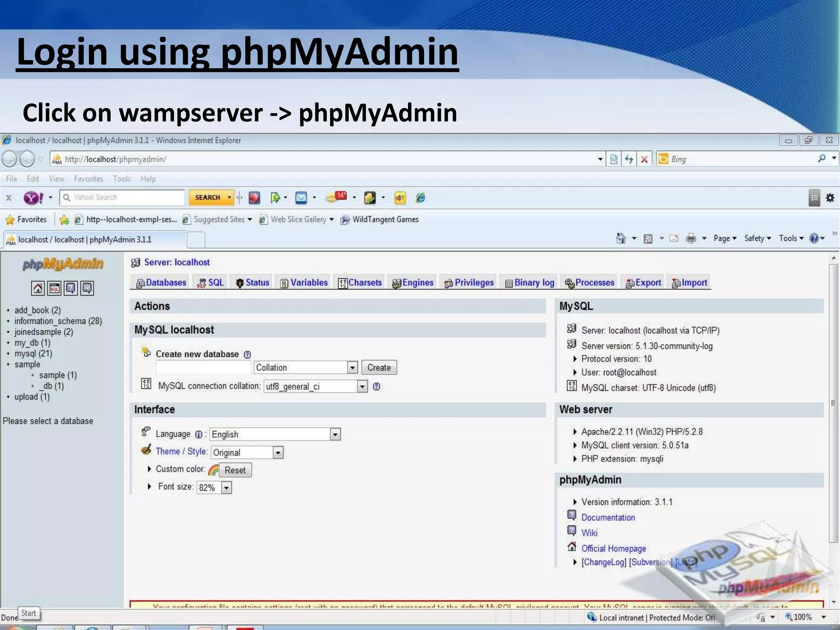Image resolution: width=840 pixels, height=630 pixels.
Task: Click the Yahoo! Search input field
Action: tap(122, 198)
